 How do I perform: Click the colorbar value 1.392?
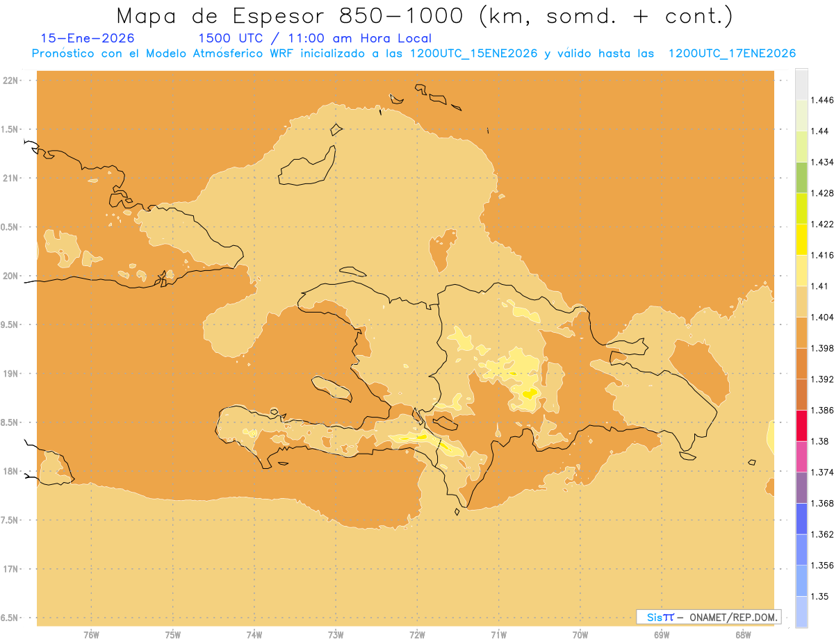click(823, 379)
